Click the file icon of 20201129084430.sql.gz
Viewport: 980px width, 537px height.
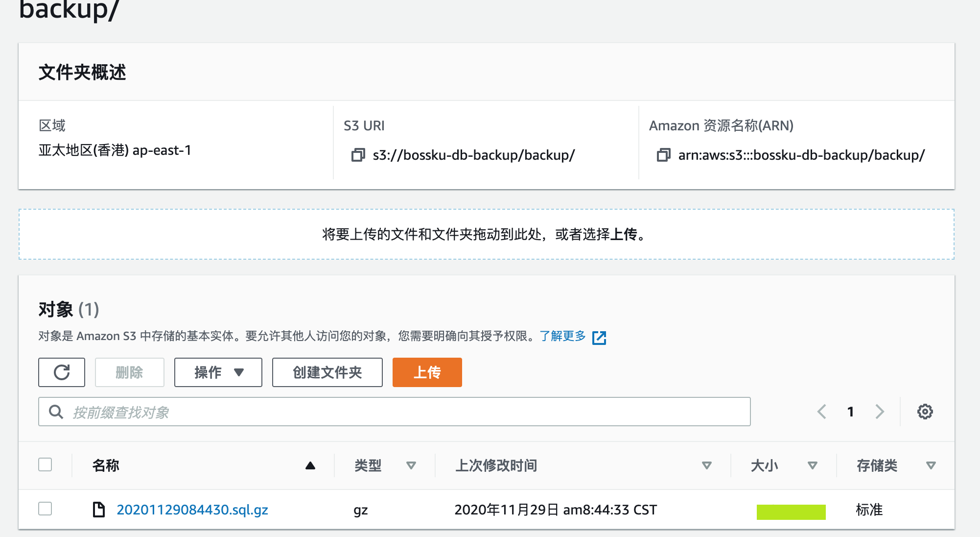[x=99, y=510]
